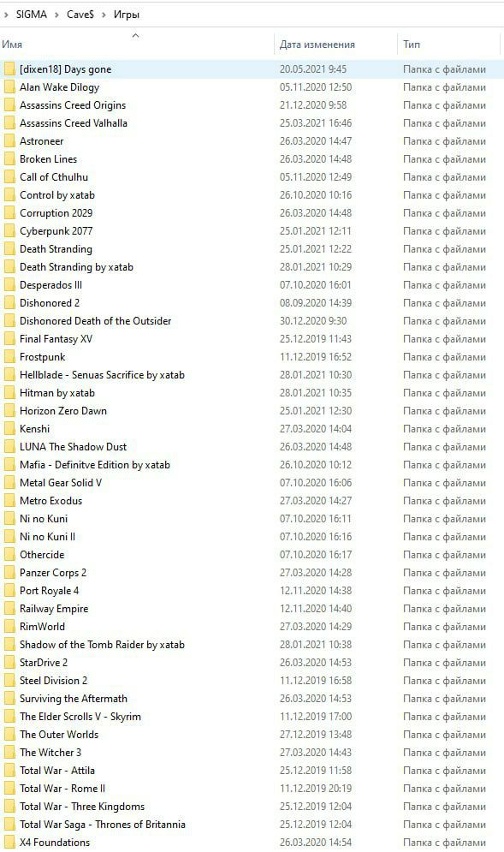Go to SIGMA in the address path
Image resolution: width=504 pixels, height=852 pixels.
[32, 15]
